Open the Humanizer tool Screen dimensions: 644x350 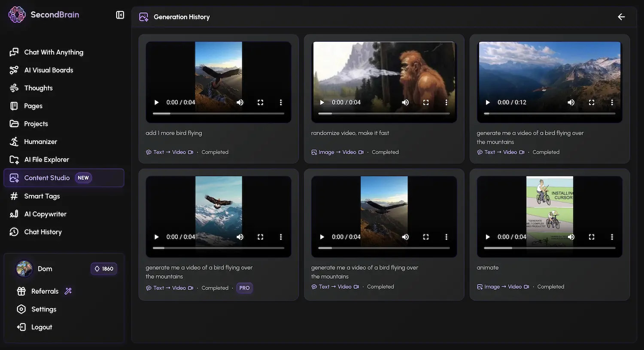pos(40,142)
